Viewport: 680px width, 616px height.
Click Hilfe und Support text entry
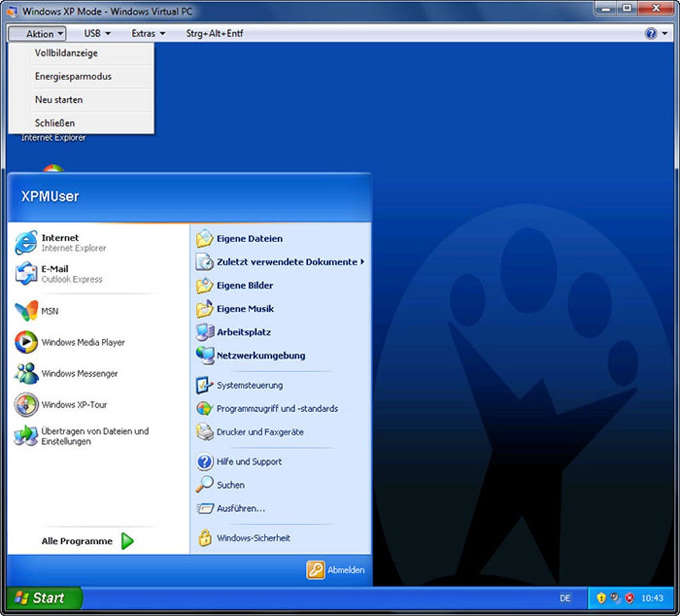click(x=249, y=461)
